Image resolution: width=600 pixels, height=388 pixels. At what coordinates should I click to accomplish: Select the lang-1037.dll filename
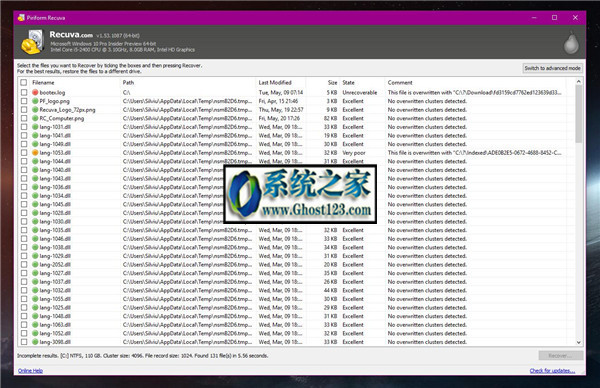pos(55,282)
